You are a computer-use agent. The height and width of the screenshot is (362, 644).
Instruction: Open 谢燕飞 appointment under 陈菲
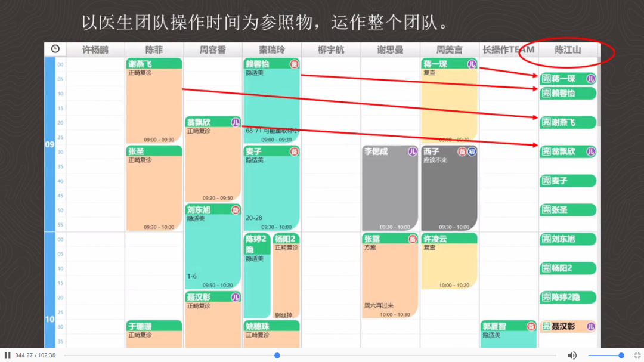pyautogui.click(x=154, y=101)
